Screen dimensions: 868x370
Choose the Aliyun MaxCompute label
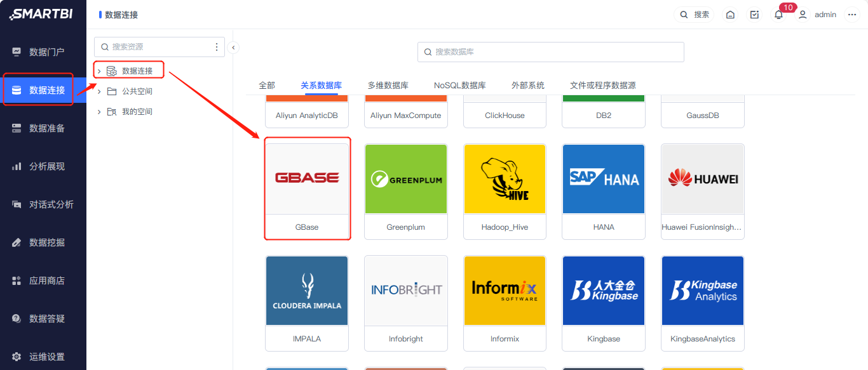(406, 116)
